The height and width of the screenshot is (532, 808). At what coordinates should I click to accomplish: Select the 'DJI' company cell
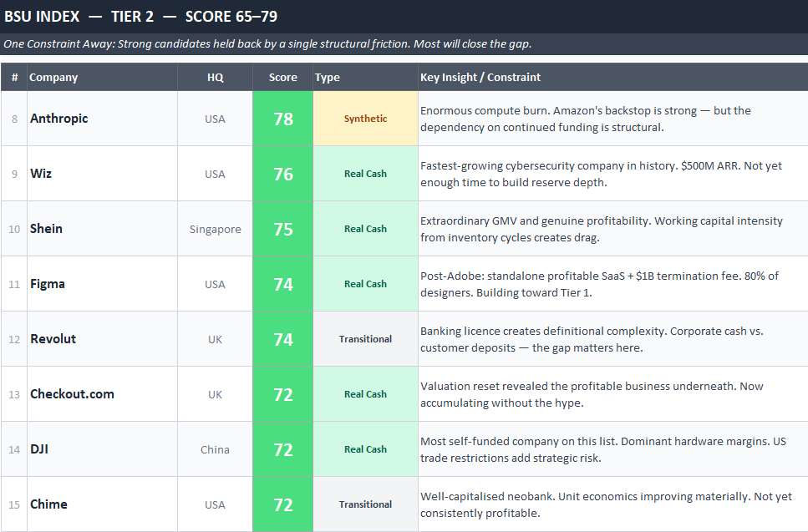(102, 449)
